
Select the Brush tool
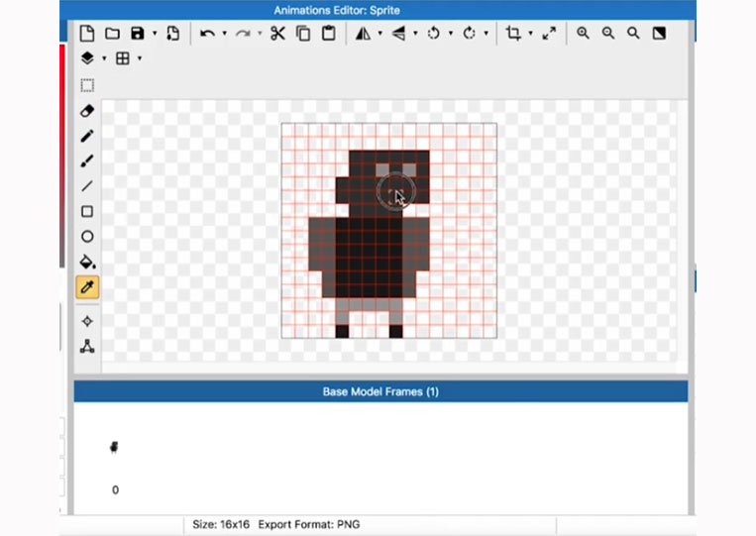(x=87, y=161)
